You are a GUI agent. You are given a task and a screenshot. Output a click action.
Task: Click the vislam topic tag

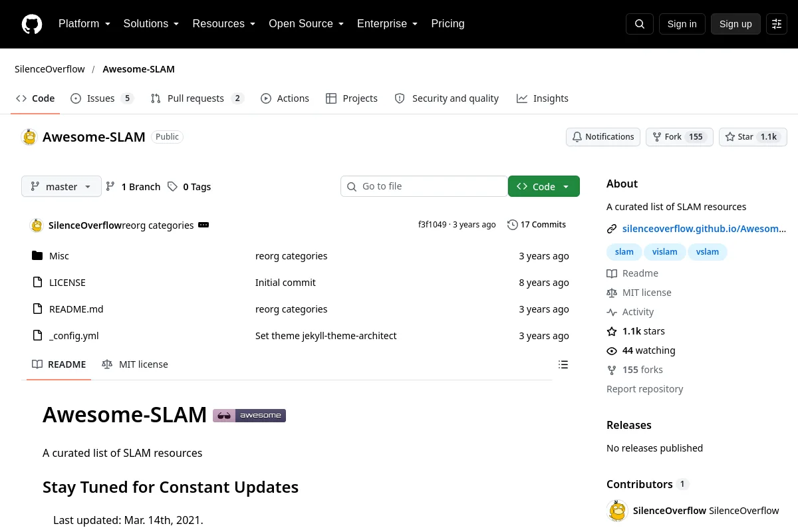(x=664, y=252)
